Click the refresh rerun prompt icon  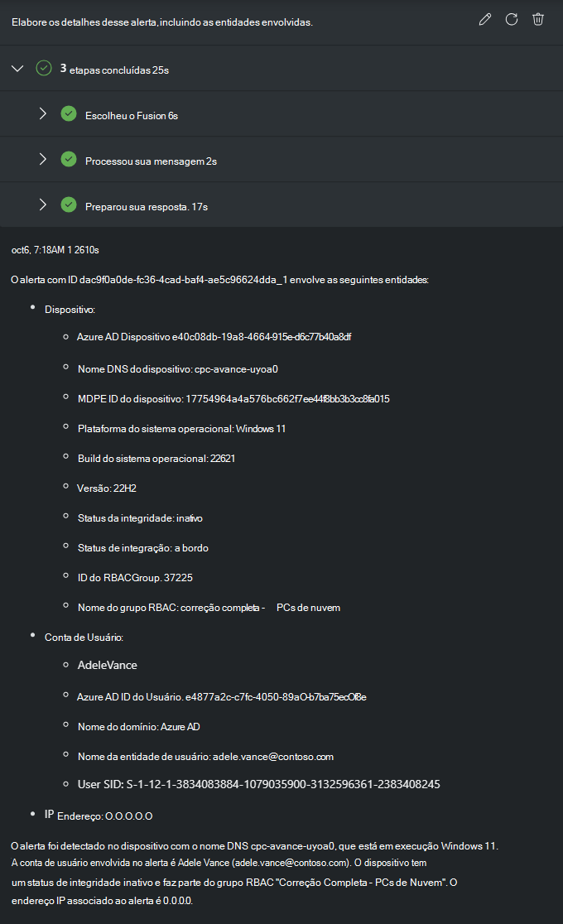(511, 19)
